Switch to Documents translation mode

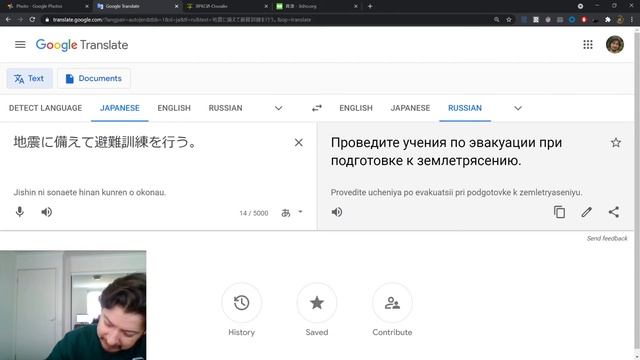click(x=94, y=78)
